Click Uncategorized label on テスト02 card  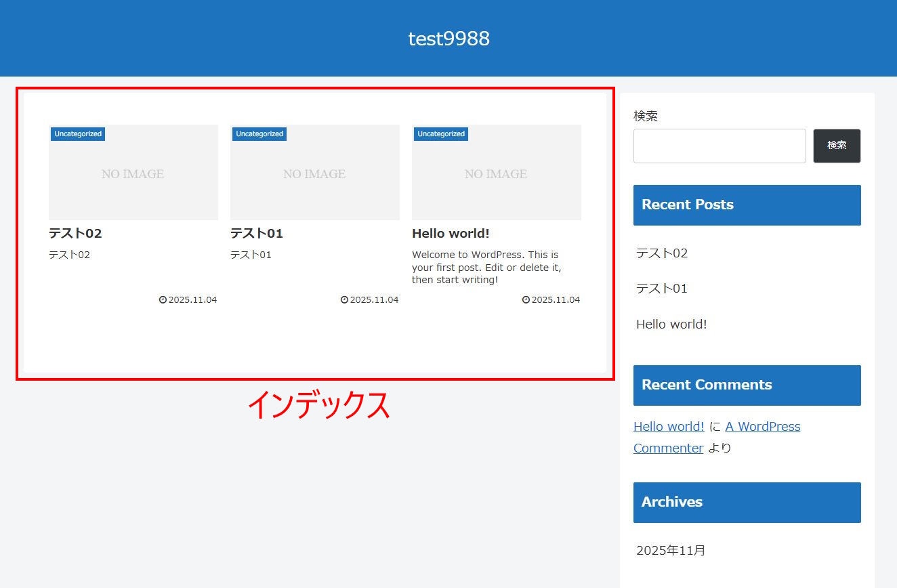pyautogui.click(x=78, y=134)
